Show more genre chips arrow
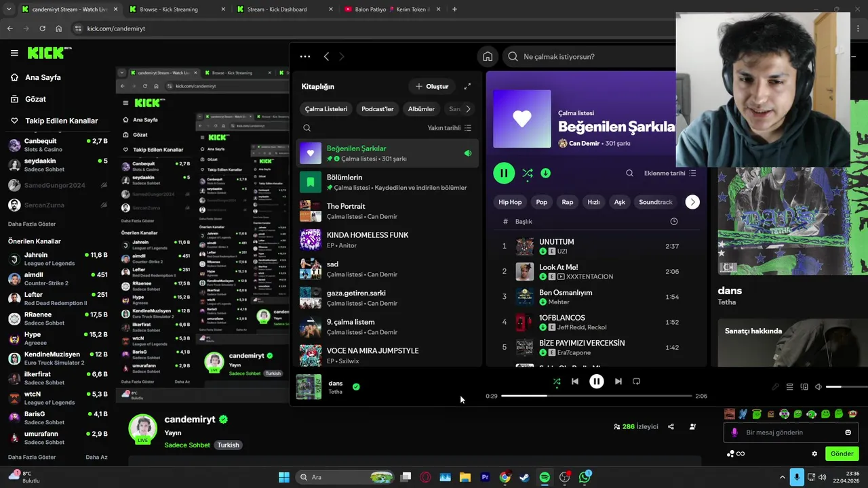The height and width of the screenshot is (488, 868). coord(692,202)
